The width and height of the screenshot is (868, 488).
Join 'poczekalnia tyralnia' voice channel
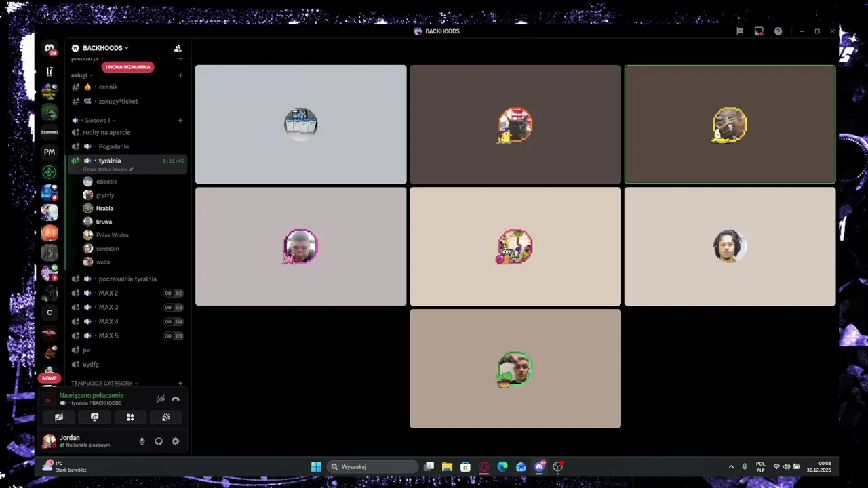coord(127,279)
